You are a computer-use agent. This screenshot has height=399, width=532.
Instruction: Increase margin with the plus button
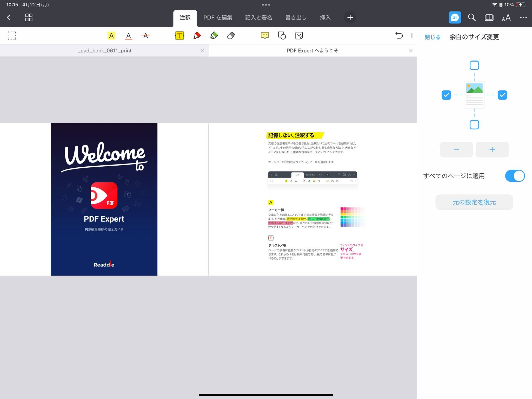[x=492, y=149]
